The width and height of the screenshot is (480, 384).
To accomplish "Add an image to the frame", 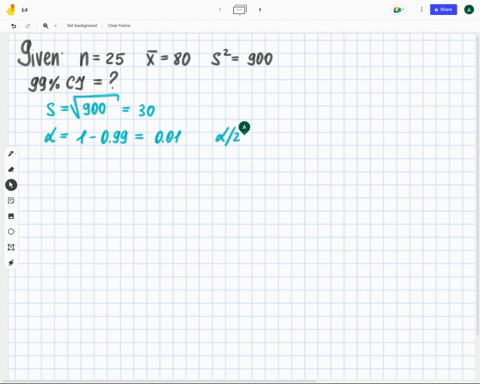I will (x=11, y=216).
